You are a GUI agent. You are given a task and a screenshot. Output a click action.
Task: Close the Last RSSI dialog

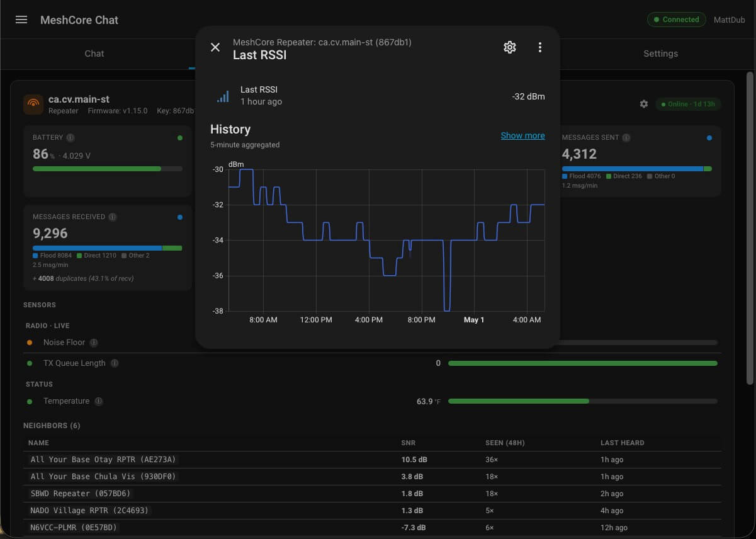pos(215,47)
